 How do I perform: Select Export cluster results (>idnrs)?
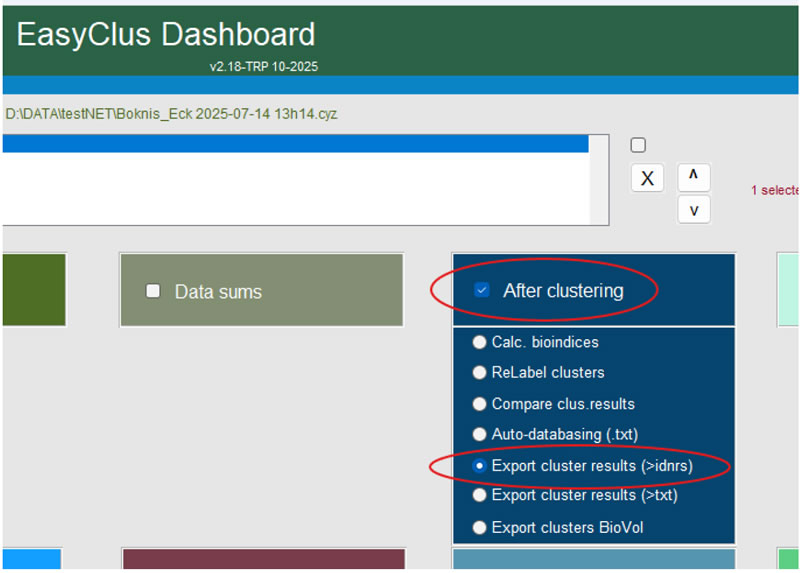tap(479, 466)
